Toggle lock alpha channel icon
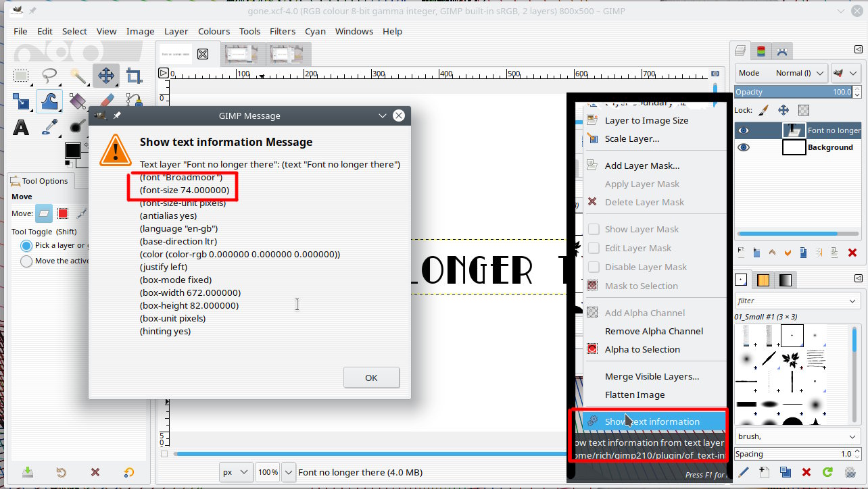Image resolution: width=868 pixels, height=489 pixels. click(x=804, y=109)
